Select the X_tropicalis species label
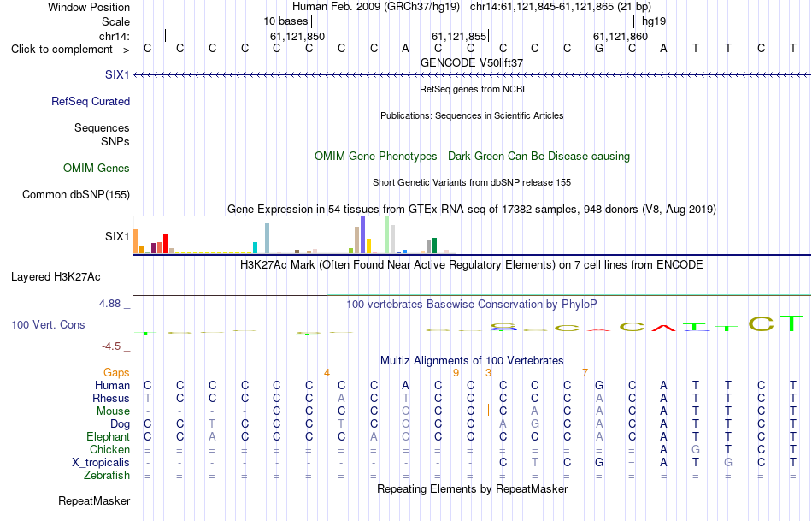Screen dimensions: 812x521 click(x=101, y=463)
